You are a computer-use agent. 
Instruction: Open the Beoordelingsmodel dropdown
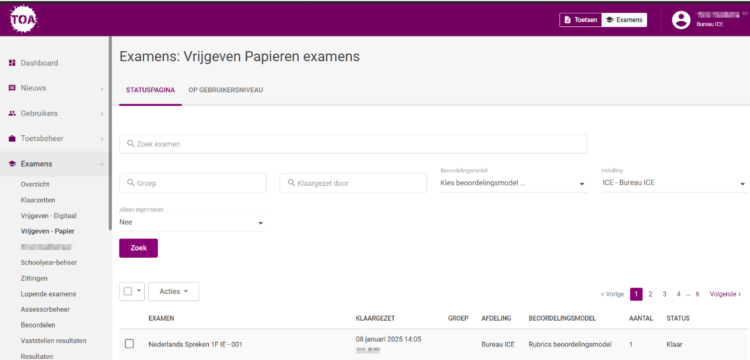tap(514, 183)
